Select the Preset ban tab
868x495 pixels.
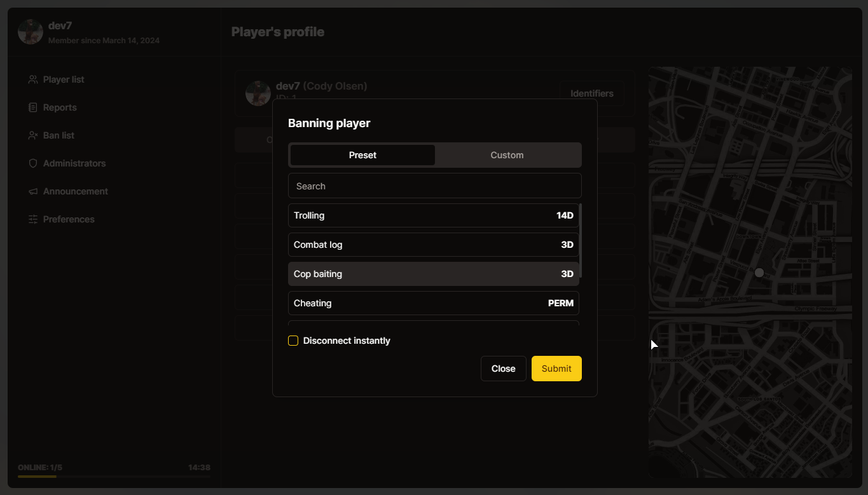click(362, 154)
